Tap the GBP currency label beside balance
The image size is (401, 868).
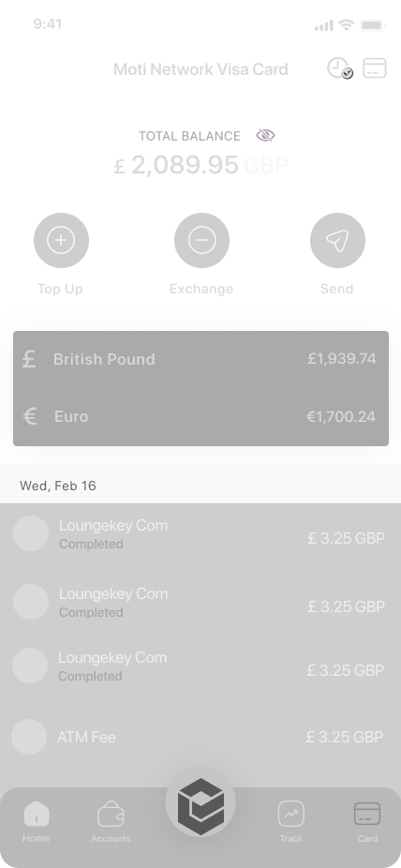pos(266,166)
